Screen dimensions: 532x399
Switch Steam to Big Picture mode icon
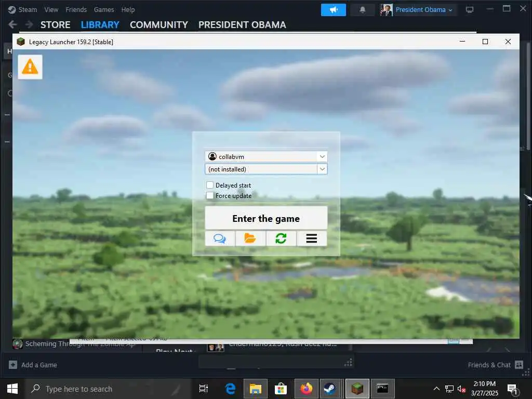click(470, 10)
